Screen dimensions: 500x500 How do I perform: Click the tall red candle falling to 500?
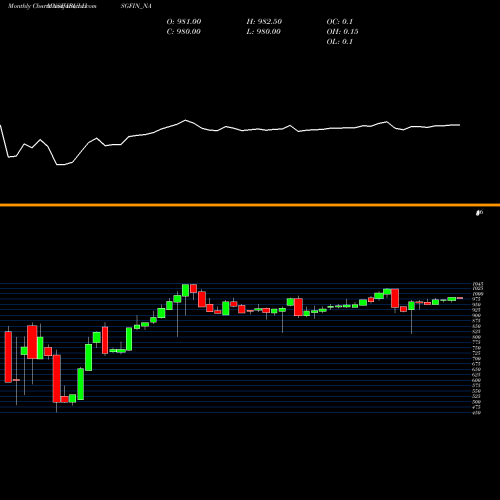pos(57,379)
